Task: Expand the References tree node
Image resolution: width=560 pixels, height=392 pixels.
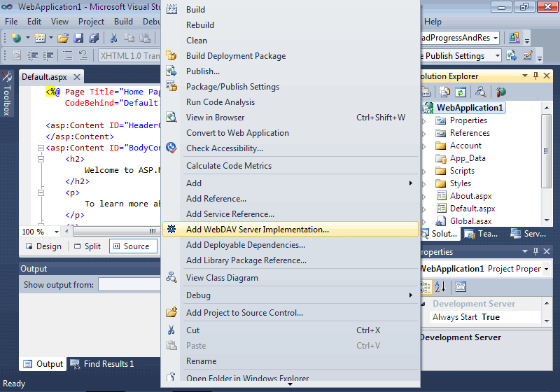Action: [424, 134]
